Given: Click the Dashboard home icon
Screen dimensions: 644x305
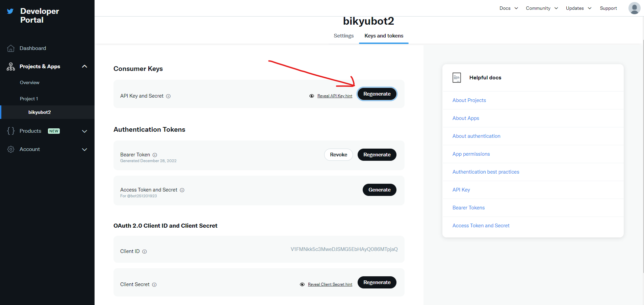Looking at the screenshot, I should [x=11, y=48].
